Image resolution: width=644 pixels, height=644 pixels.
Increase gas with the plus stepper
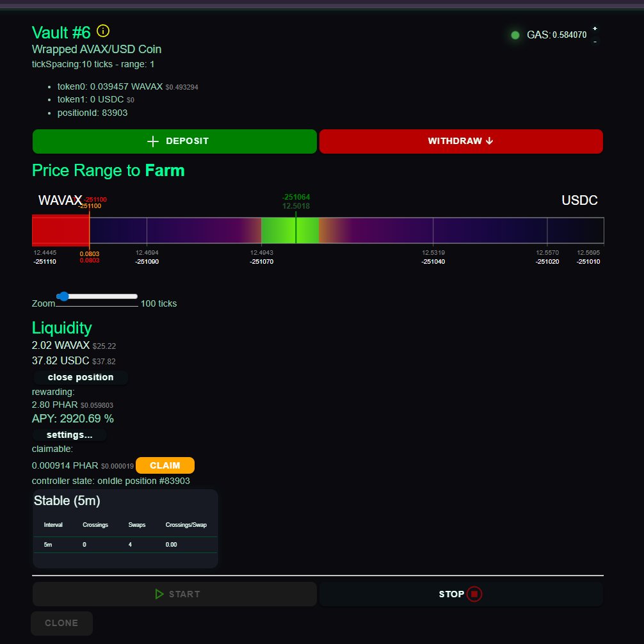pos(595,28)
